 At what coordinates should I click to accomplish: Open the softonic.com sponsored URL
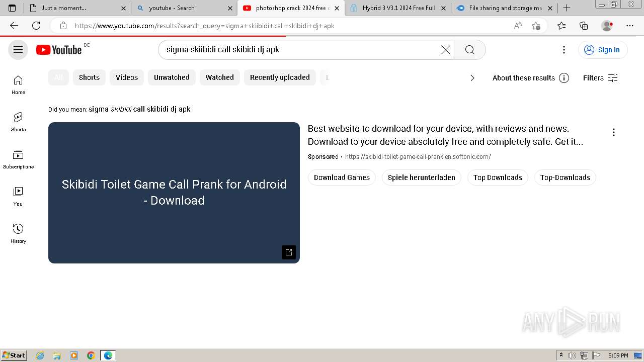pyautogui.click(x=418, y=157)
